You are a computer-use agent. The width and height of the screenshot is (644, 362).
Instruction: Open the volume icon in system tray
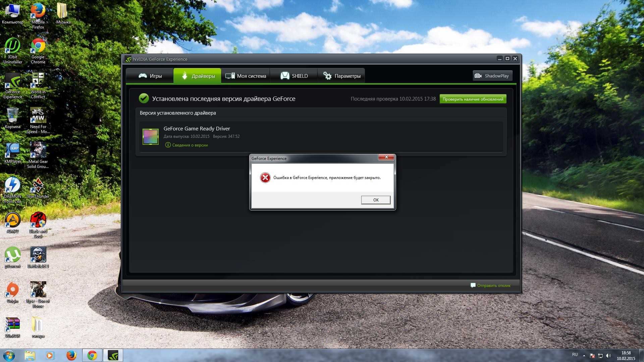608,356
